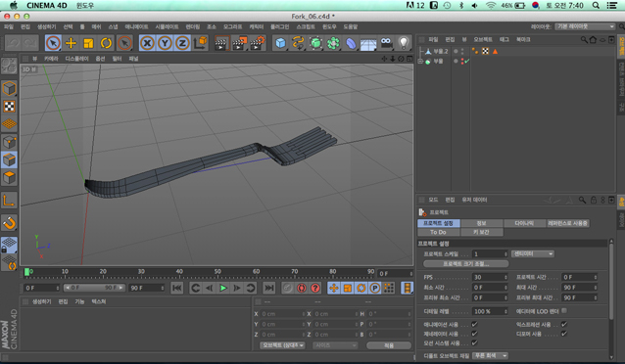
Task: Toggle the 에디터에 LOD 렌더 checkbox
Action: [x=564, y=310]
